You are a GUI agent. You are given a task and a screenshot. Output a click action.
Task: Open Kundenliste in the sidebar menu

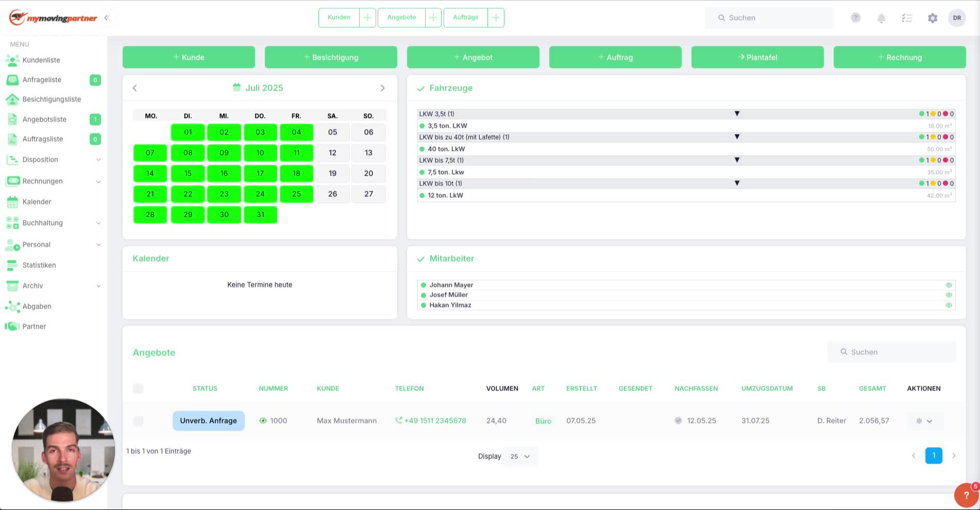pyautogui.click(x=41, y=60)
